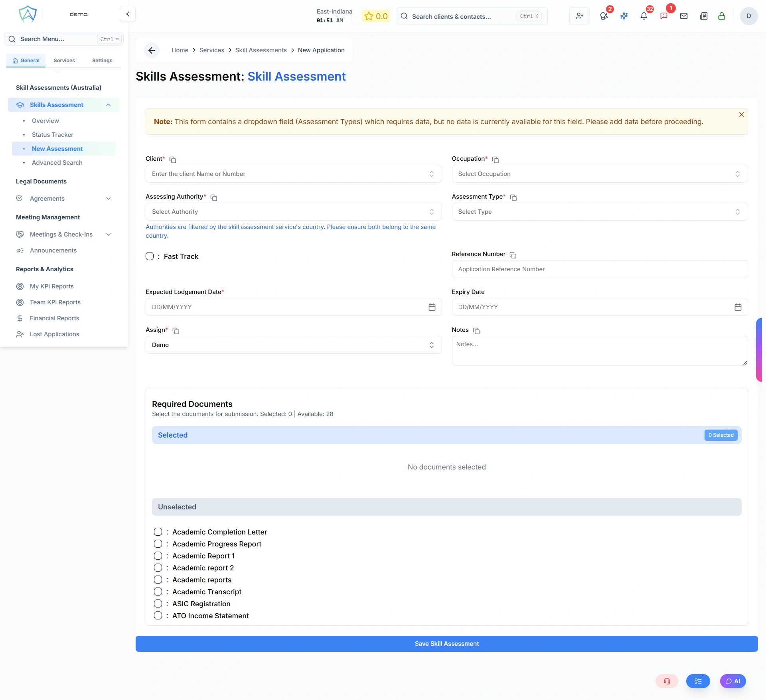Viewport: 766px width, 700px height.
Task: Switch to the Settings sidebar tab
Action: (102, 61)
